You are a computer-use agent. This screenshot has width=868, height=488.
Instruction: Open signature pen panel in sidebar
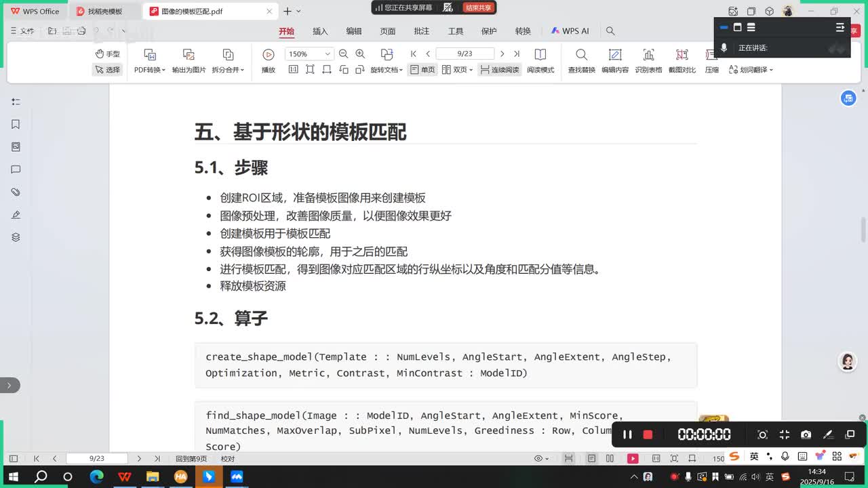[16, 215]
